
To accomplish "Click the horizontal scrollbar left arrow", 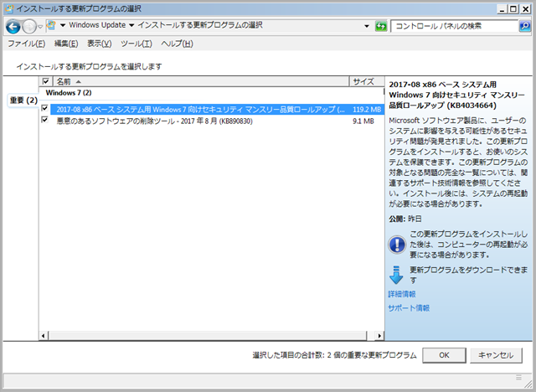I will click(x=44, y=336).
